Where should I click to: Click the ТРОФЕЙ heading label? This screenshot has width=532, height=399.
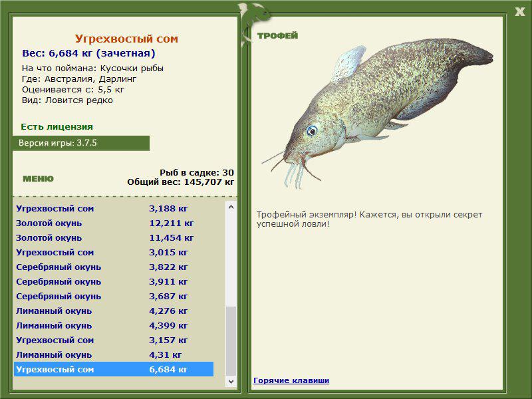coord(277,36)
